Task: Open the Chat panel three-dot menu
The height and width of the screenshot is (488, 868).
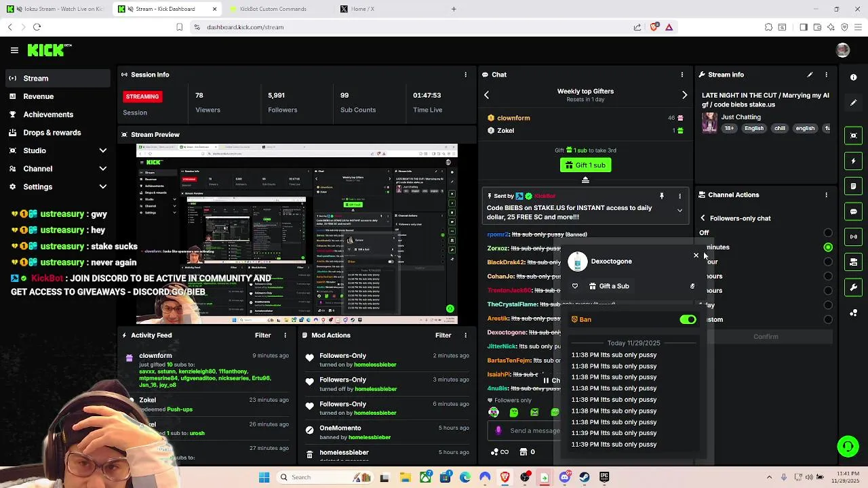Action: 682,75
